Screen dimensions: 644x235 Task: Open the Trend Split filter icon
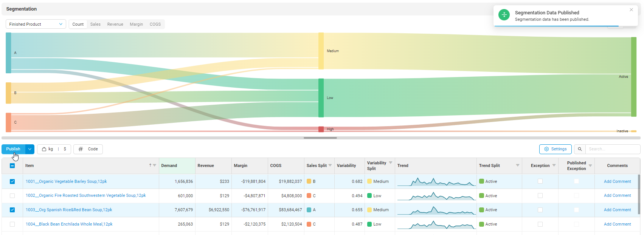(518, 165)
